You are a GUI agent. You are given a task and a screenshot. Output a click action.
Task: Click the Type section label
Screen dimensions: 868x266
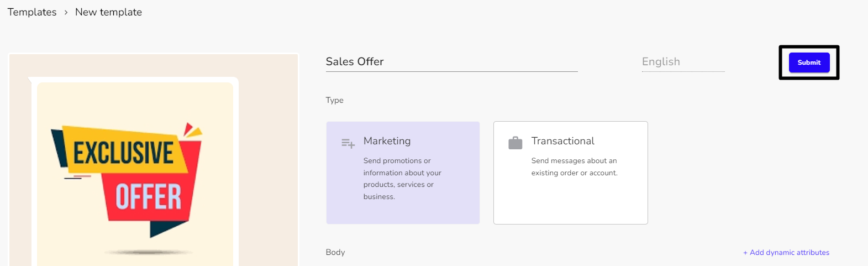click(334, 100)
